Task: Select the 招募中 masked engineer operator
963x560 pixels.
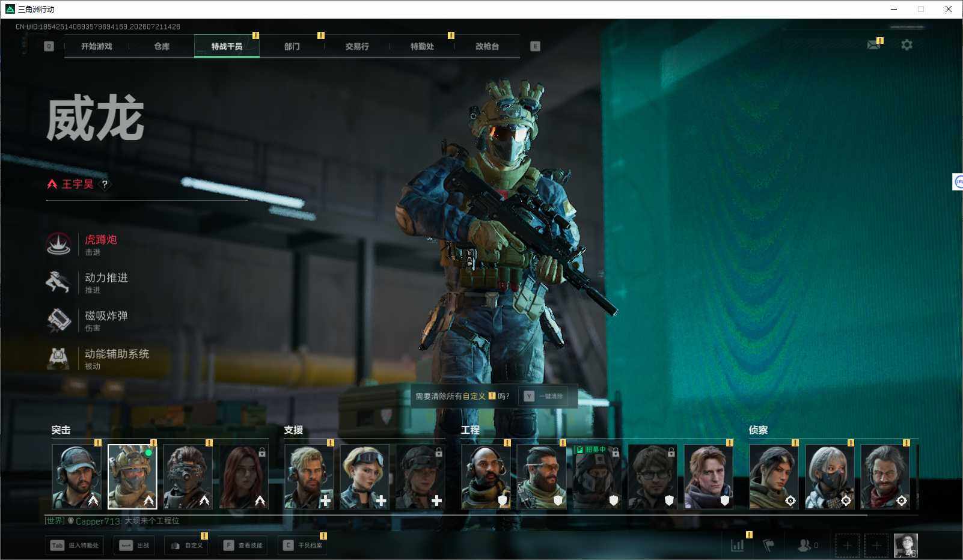Action: click(597, 476)
